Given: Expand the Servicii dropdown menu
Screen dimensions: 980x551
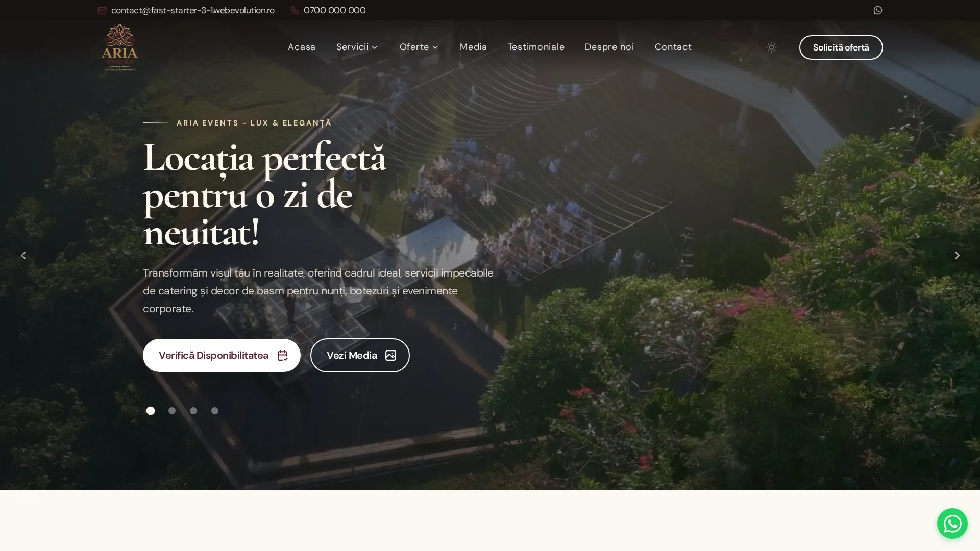Looking at the screenshot, I should point(357,47).
